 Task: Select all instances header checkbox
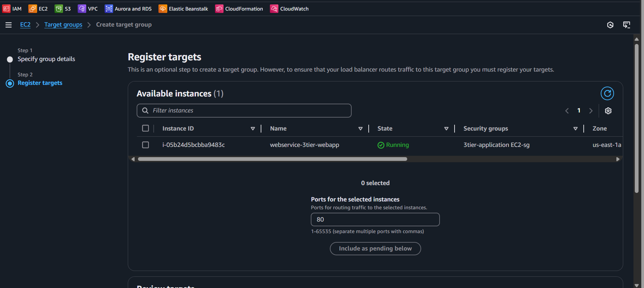[145, 128]
